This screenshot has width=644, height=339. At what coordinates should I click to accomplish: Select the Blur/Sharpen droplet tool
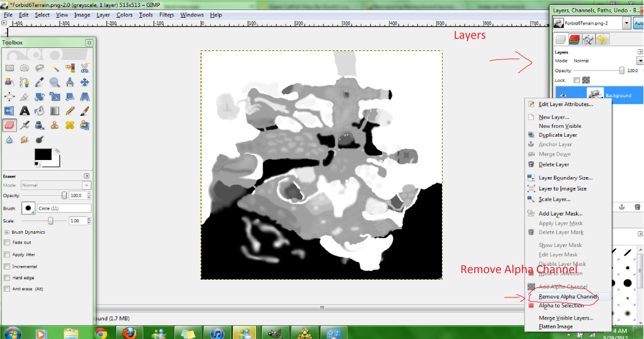tap(9, 140)
